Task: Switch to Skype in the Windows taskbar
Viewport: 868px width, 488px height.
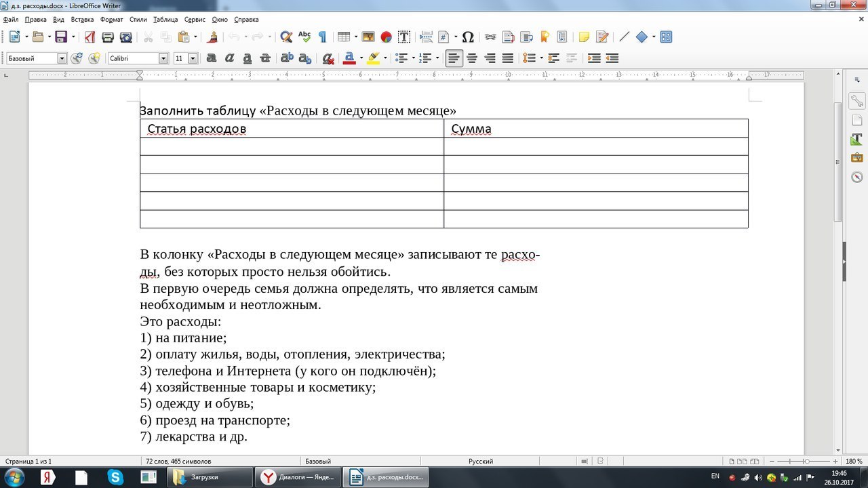Action: pos(116,477)
